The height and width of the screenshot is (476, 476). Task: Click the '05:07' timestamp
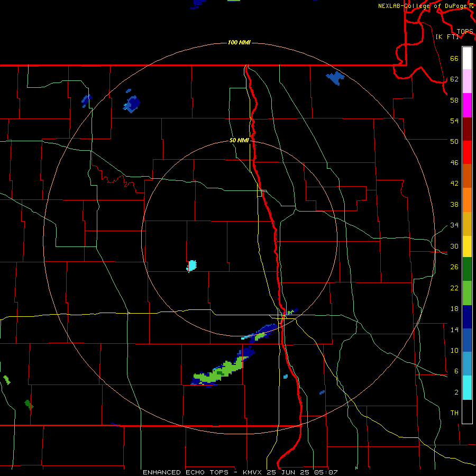pyautogui.click(x=326, y=472)
